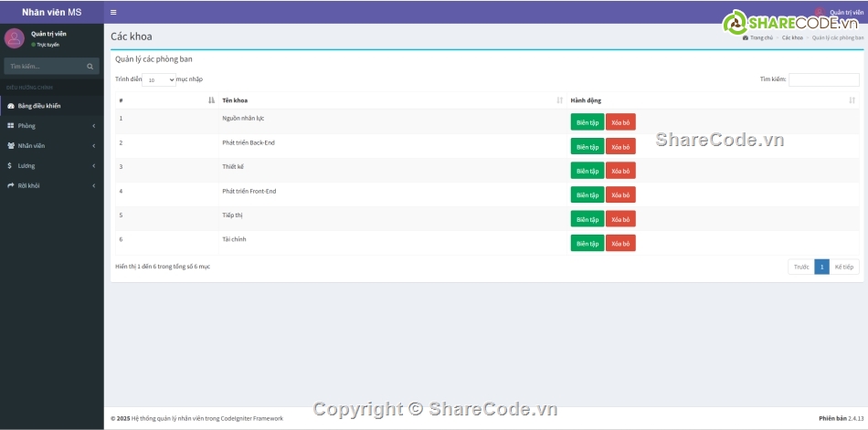This screenshot has height=430, width=868.
Task: Focus the table Tìm kiếm search box
Action: (824, 79)
